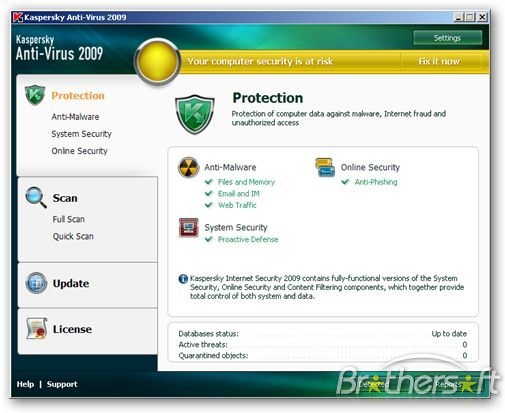
Task: Click the blue info icon beside Kaspersky note
Action: pos(183,278)
